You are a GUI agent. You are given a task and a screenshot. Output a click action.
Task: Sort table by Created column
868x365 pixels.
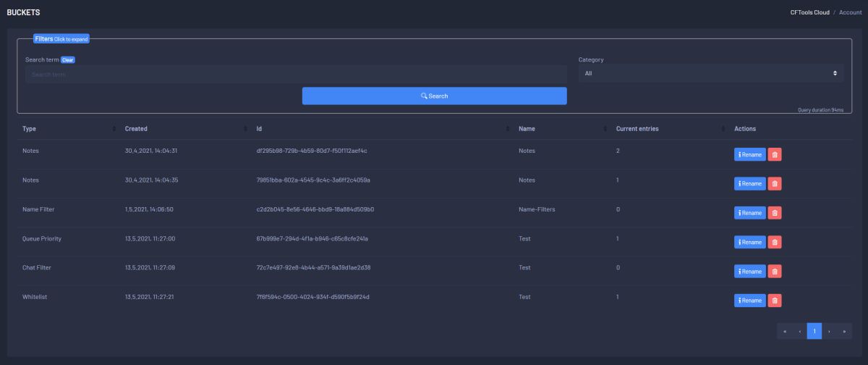184,128
